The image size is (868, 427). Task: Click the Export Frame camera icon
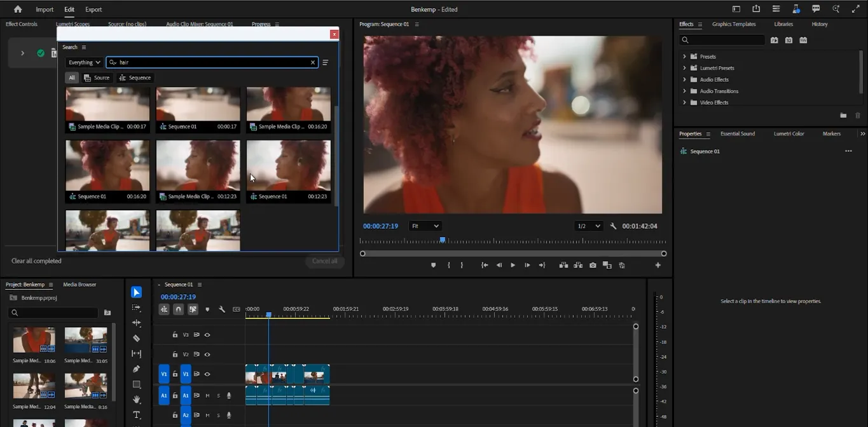point(593,265)
